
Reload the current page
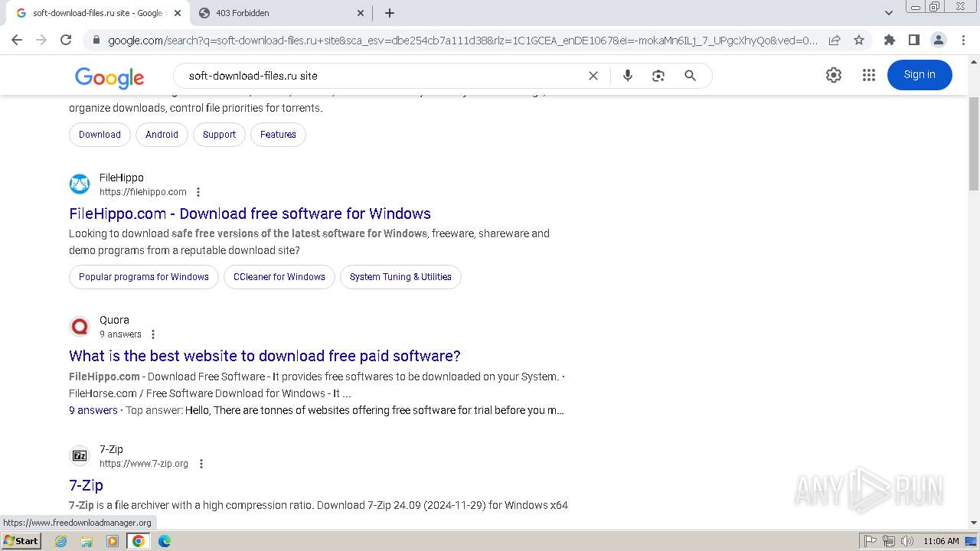[66, 40]
